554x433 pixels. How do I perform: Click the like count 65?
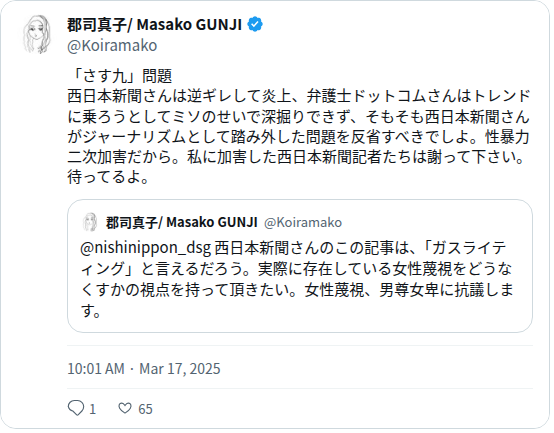[x=145, y=409]
